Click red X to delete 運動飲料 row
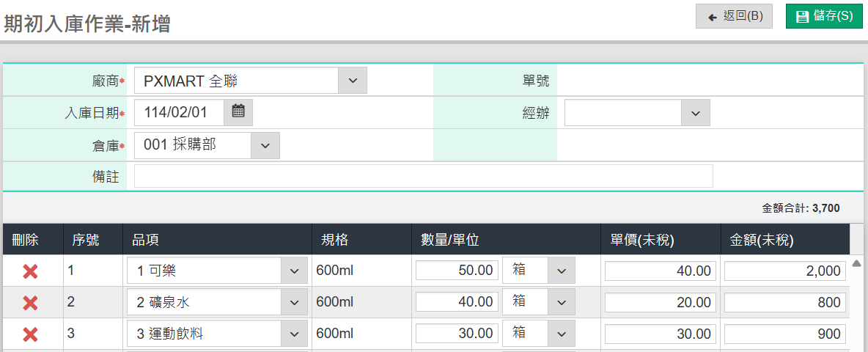The width and height of the screenshot is (868, 352). tap(30, 334)
